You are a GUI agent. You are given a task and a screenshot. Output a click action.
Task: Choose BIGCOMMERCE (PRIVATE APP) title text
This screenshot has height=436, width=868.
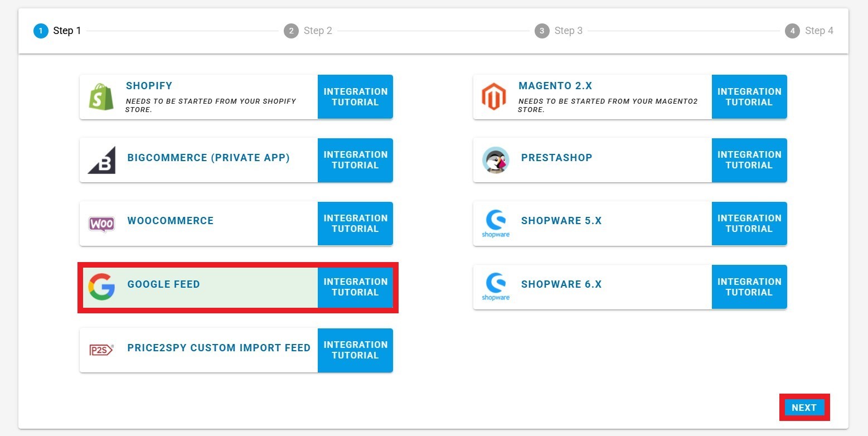208,158
